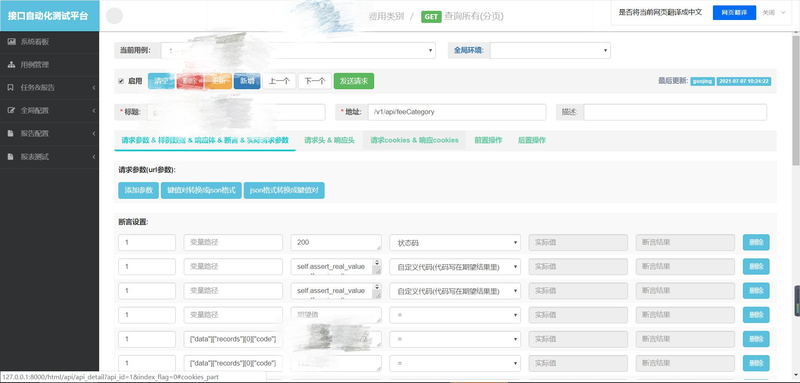Click the 清空 button
The height and width of the screenshot is (383, 800).
161,81
